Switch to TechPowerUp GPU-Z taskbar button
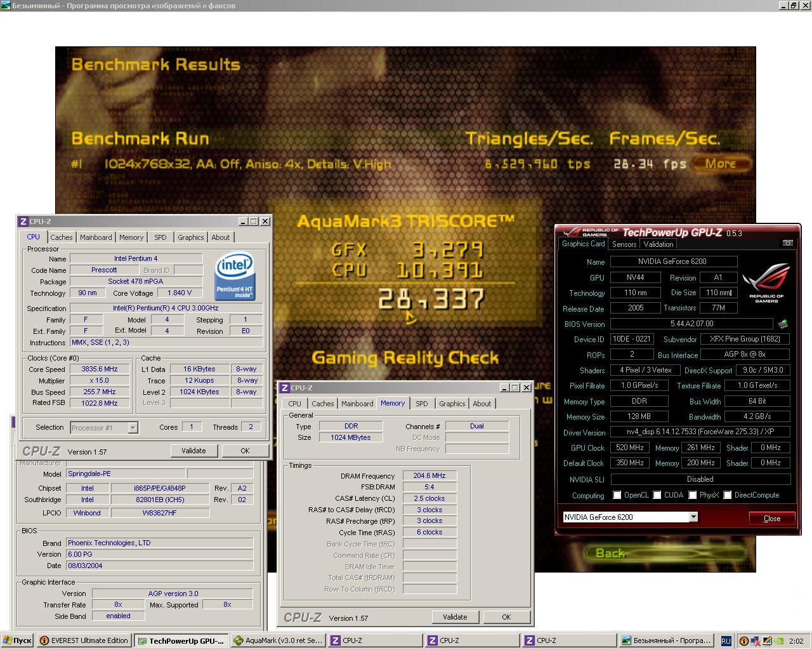Image resolution: width=812 pixels, height=650 pixels. [181, 641]
